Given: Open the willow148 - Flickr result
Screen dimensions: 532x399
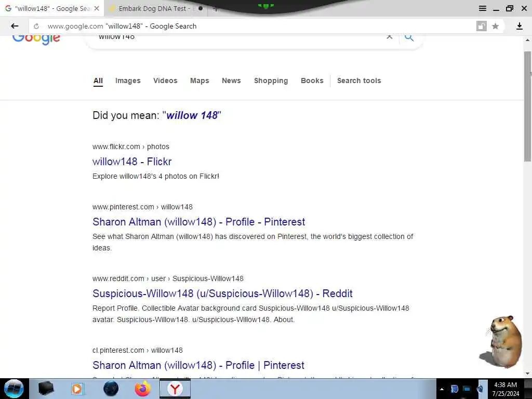Looking at the screenshot, I should pos(132,162).
